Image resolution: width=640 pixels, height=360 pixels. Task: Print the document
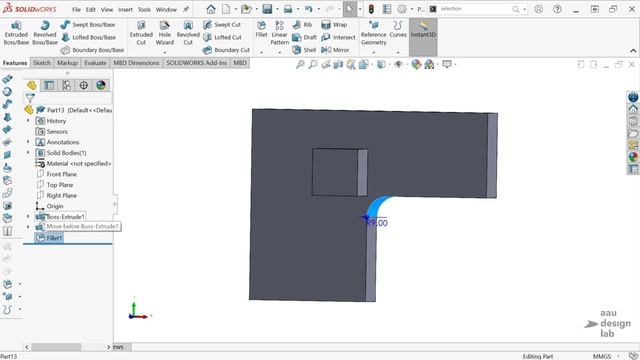[288, 9]
